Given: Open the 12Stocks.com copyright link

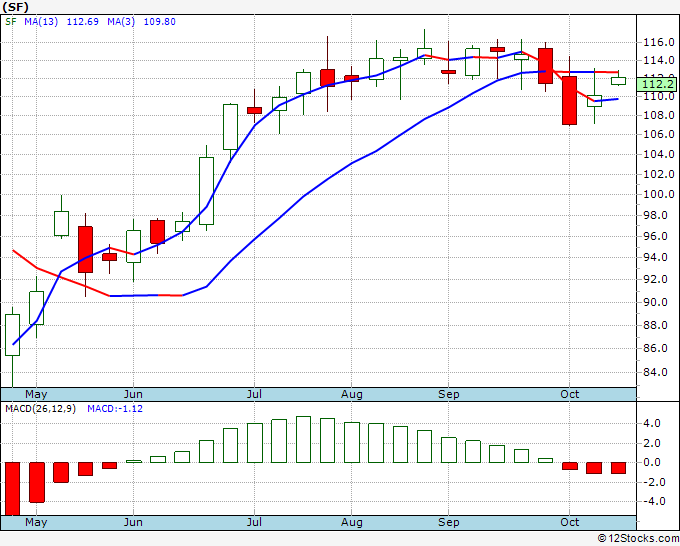Looking at the screenshot, I should (638, 538).
